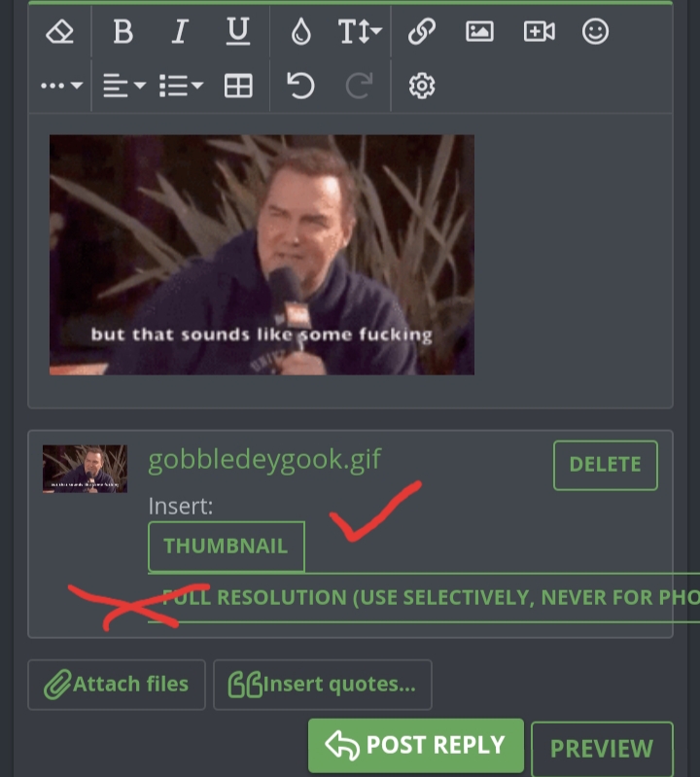Open the text alignment dropdown
700x777 pixels.
point(123,86)
